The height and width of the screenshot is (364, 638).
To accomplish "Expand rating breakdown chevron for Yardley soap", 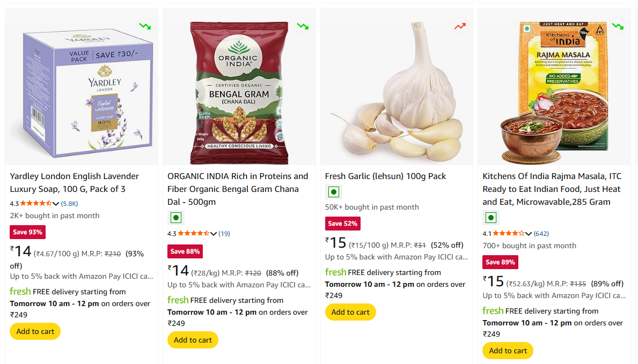I will click(56, 204).
